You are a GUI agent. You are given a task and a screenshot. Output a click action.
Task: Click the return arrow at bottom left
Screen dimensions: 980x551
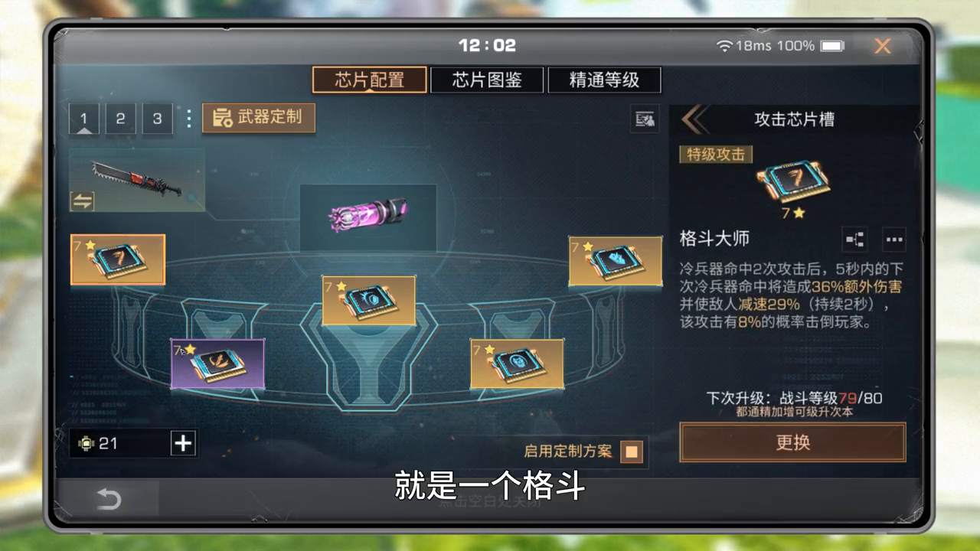(x=109, y=500)
